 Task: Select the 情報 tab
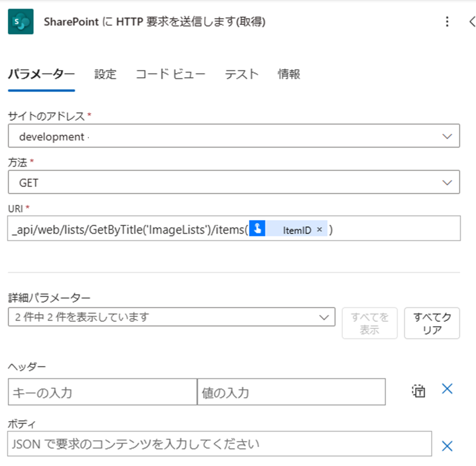(x=289, y=74)
